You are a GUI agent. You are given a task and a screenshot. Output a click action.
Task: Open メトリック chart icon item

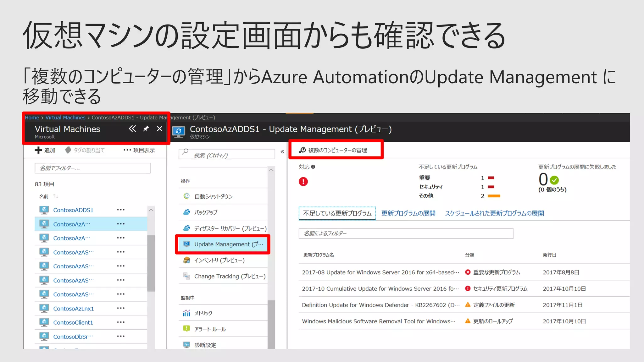(186, 313)
